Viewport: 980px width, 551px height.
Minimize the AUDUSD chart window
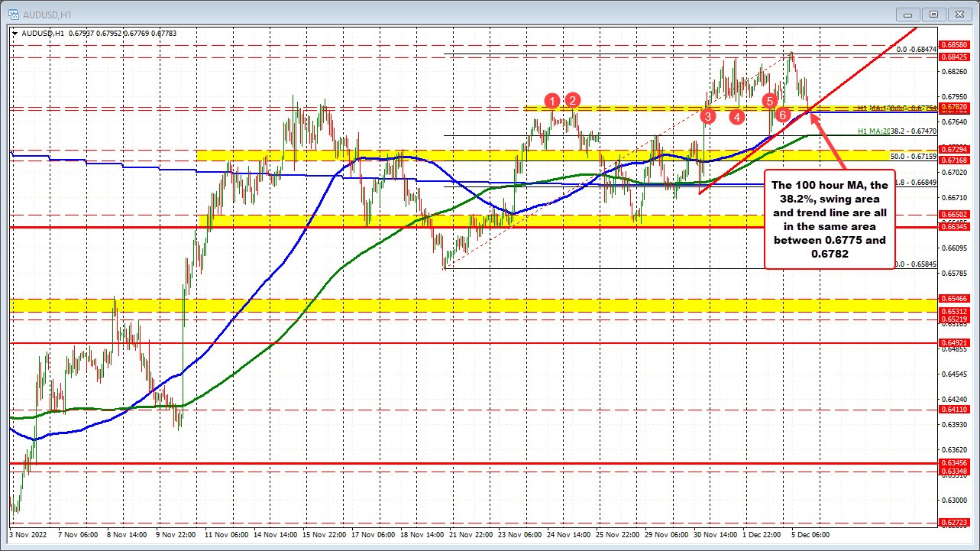[x=909, y=14]
